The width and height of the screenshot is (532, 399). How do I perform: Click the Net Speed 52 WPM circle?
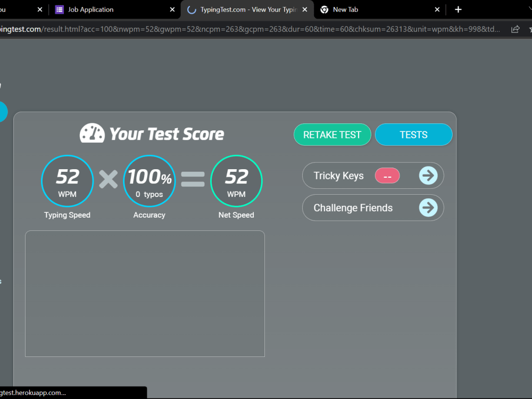(236, 181)
